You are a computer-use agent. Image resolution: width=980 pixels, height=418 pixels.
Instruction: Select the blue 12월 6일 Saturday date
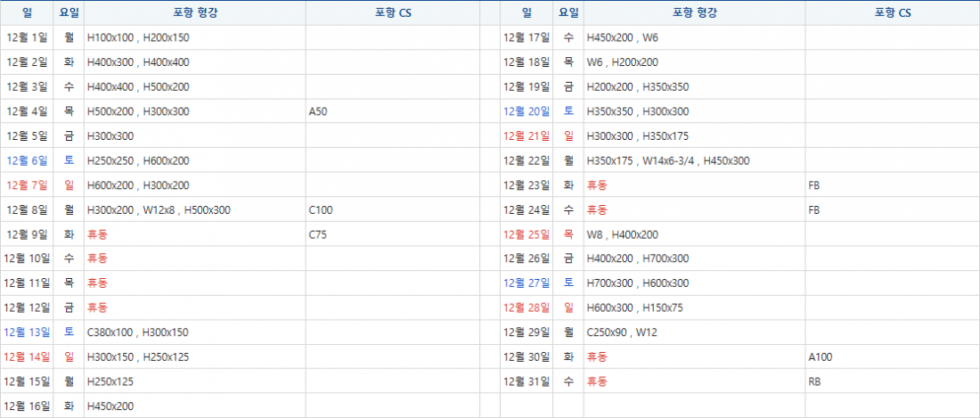28,160
